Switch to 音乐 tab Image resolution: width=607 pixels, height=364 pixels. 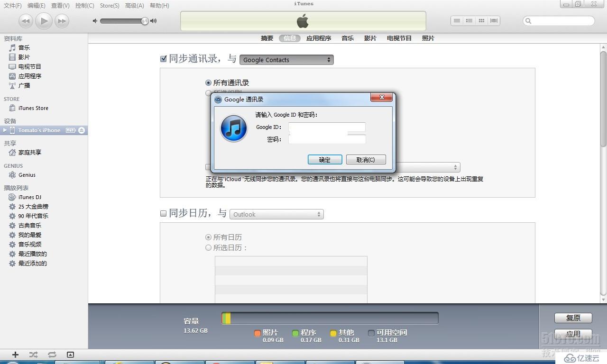pyautogui.click(x=348, y=38)
